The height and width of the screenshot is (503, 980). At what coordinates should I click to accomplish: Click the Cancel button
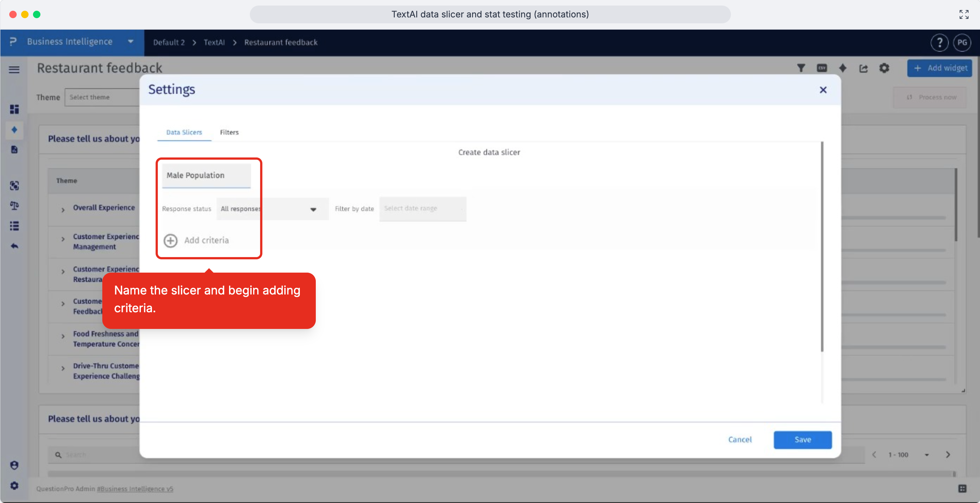(x=739, y=440)
